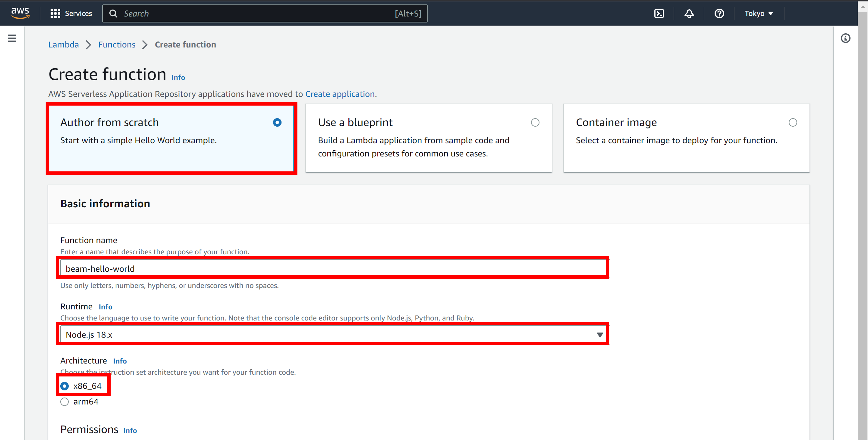The image size is (868, 440).
Task: Navigate to Functions breadcrumb
Action: coord(117,45)
